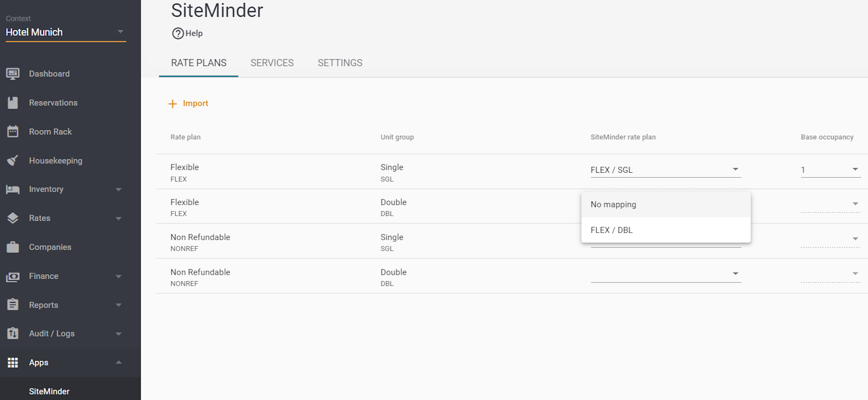Click the Inventory bed icon
The height and width of the screenshot is (400, 868).
[x=13, y=189]
